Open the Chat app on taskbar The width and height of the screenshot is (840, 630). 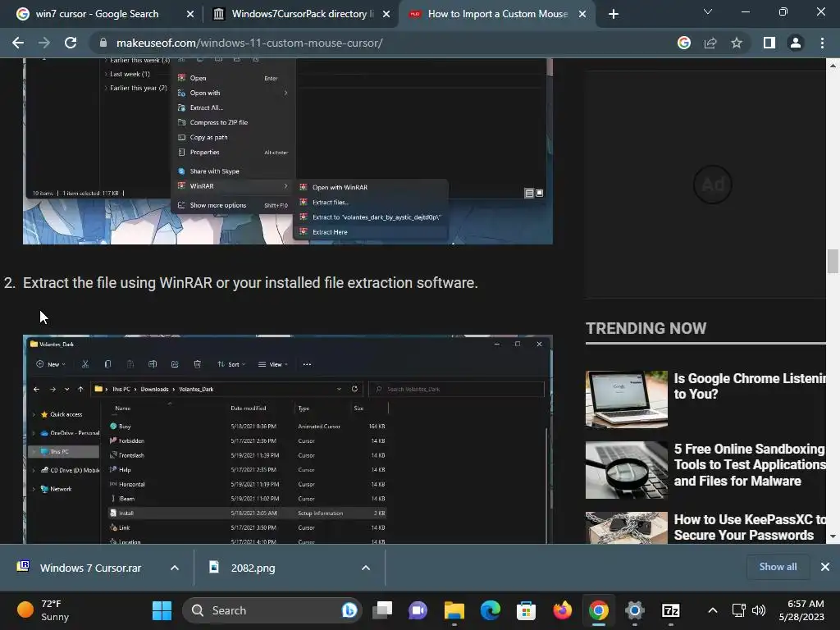(418, 610)
